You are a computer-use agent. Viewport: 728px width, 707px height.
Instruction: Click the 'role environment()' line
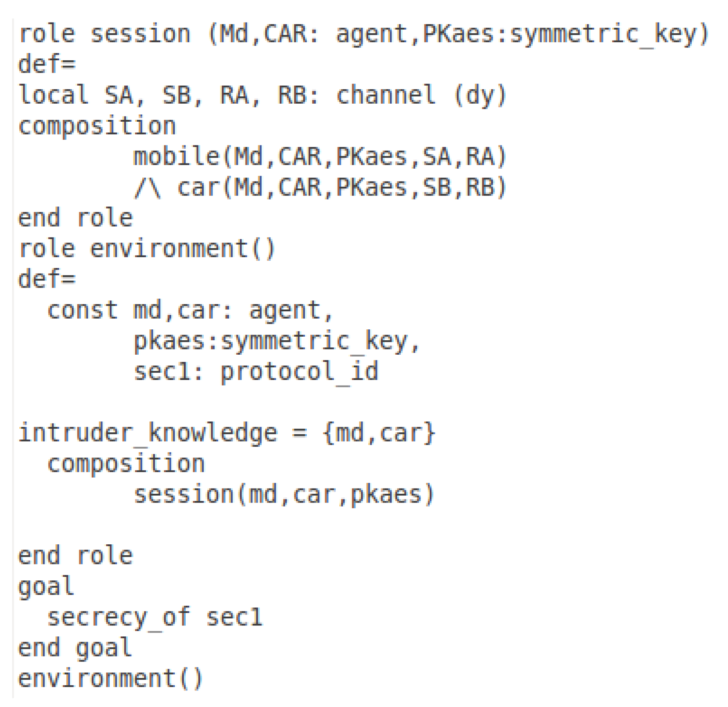tap(147, 249)
